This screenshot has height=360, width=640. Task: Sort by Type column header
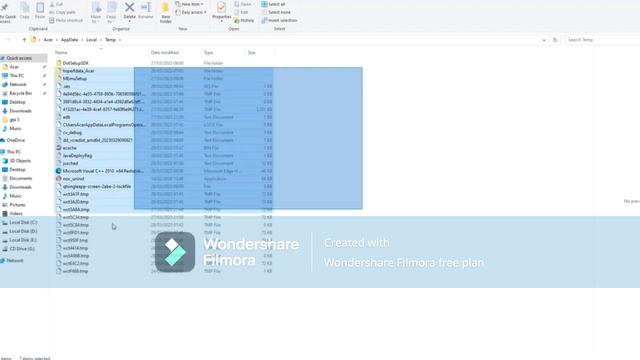[208, 53]
